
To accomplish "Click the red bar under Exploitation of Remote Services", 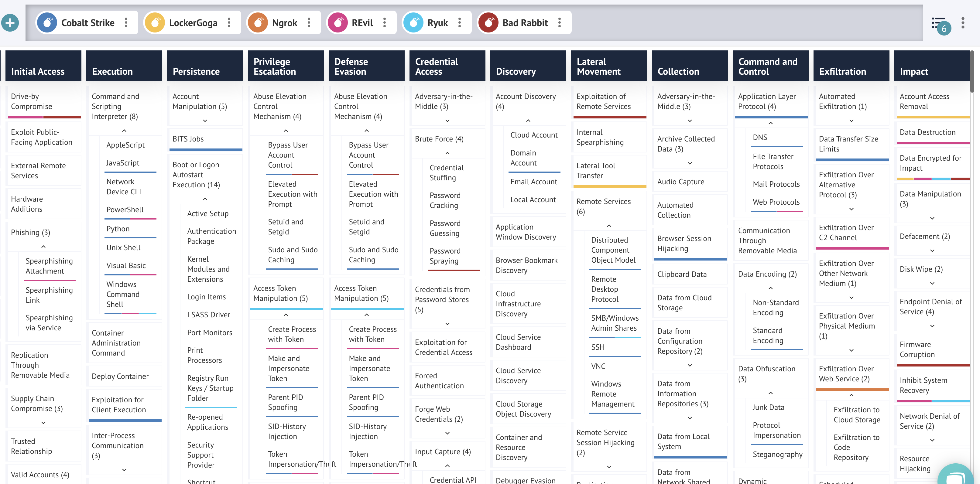I will pos(609,117).
